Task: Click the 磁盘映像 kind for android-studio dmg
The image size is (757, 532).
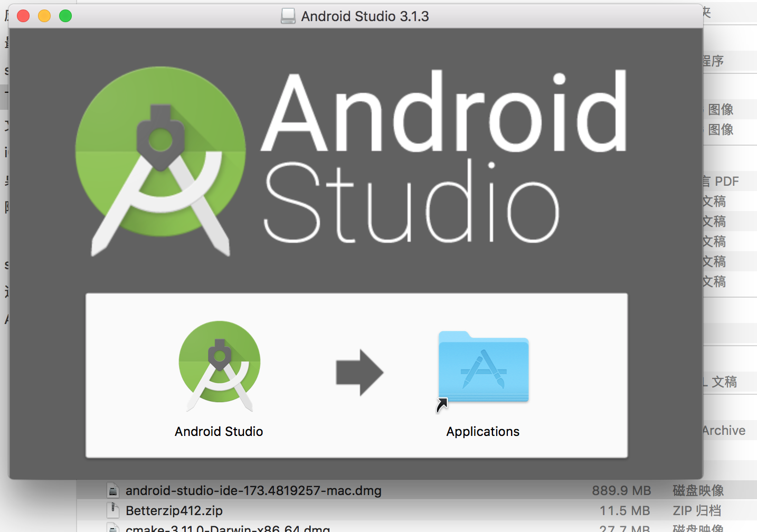Action: tap(698, 491)
